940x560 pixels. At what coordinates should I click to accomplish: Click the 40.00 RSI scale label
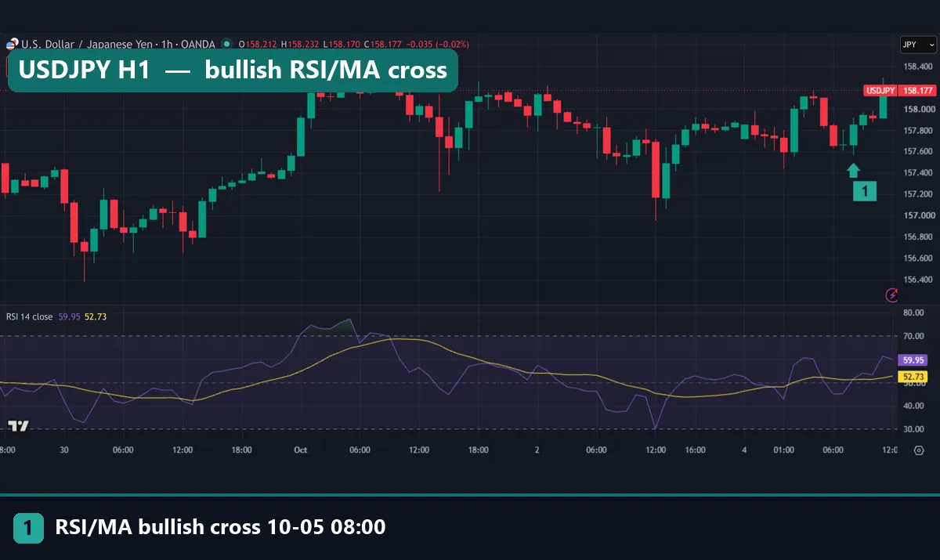pyautogui.click(x=913, y=406)
